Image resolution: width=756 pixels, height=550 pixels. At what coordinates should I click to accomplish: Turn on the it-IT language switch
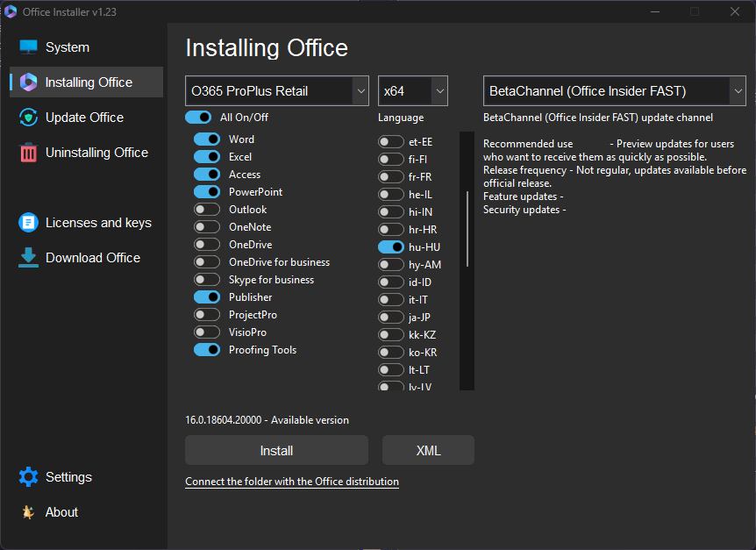pos(391,299)
